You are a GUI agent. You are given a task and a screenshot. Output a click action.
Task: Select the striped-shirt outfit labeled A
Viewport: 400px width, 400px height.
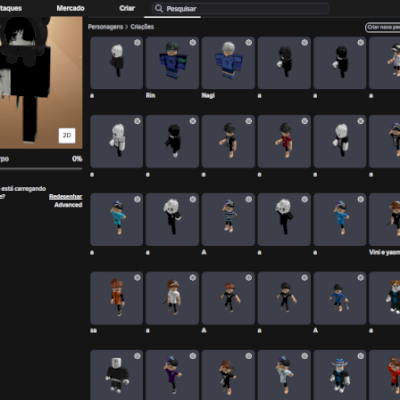pyautogui.click(x=228, y=220)
